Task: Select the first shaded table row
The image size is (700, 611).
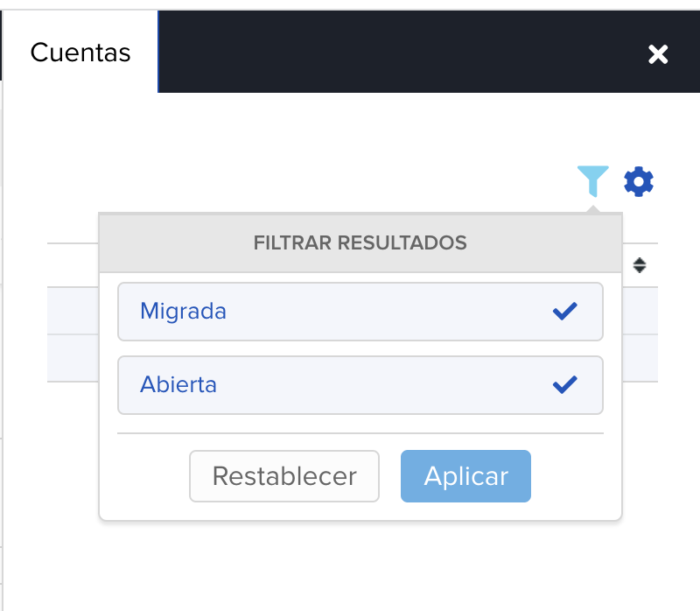Action: coord(72,311)
